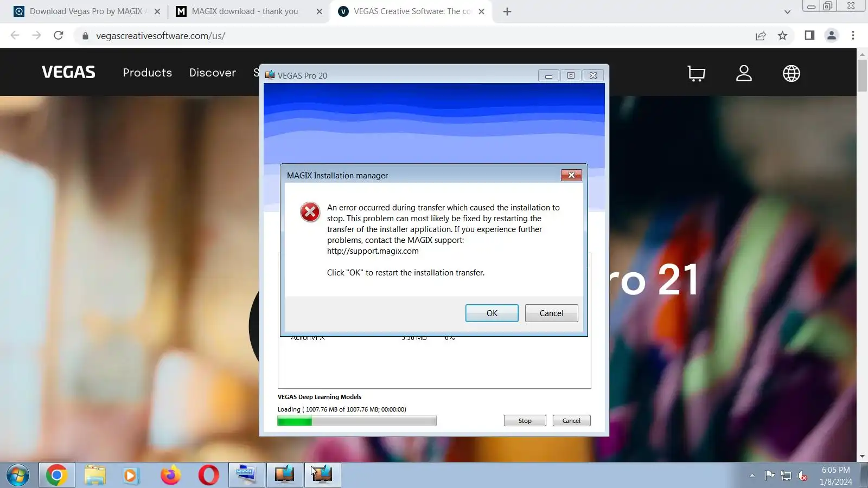The height and width of the screenshot is (488, 868).
Task: Reload the vegascreativesoftware.com page
Action: tap(59, 36)
